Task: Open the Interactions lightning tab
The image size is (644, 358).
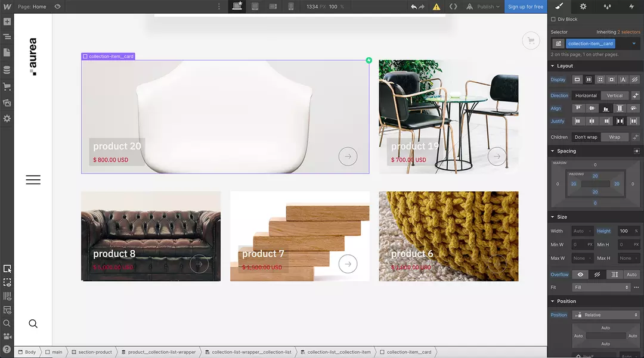Action: [x=631, y=7]
